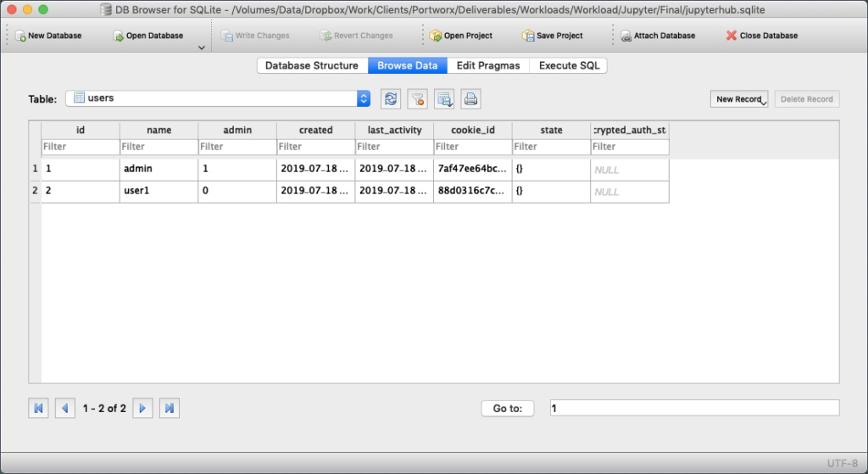Refresh the table data view
This screenshot has width=868, height=474.
click(390, 99)
